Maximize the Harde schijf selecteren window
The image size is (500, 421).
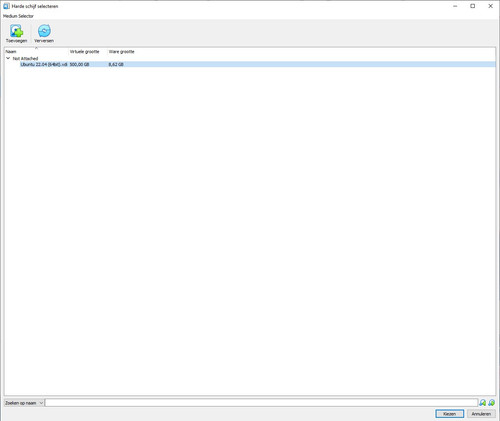pyautogui.click(x=472, y=6)
